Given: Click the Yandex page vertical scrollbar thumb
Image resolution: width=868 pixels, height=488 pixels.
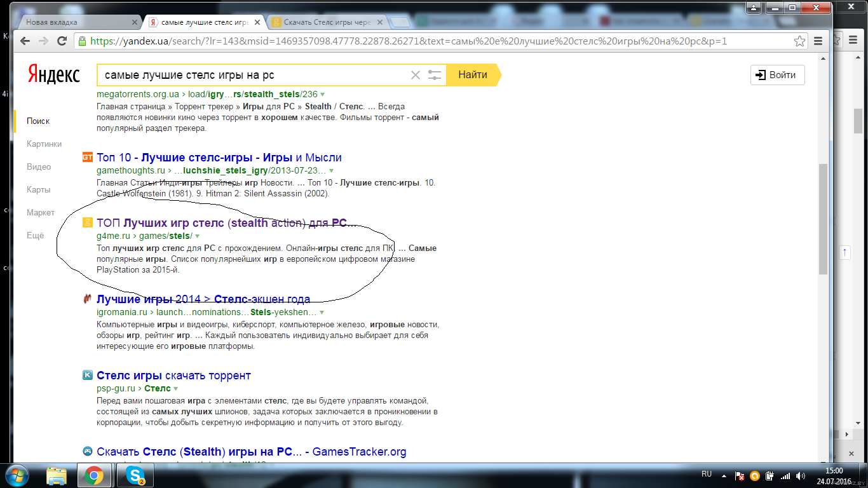Looking at the screenshot, I should 823,218.
